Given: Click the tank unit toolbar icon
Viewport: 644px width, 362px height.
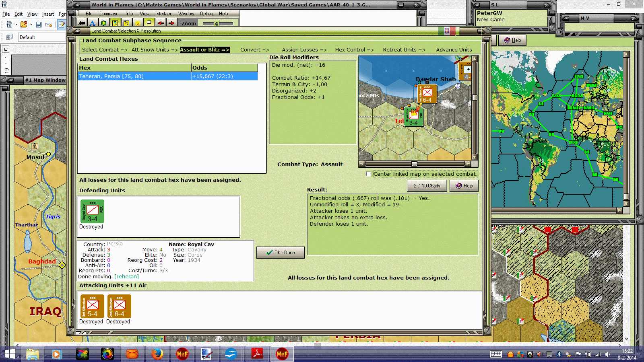Looking at the screenshot, I should tap(82, 23).
